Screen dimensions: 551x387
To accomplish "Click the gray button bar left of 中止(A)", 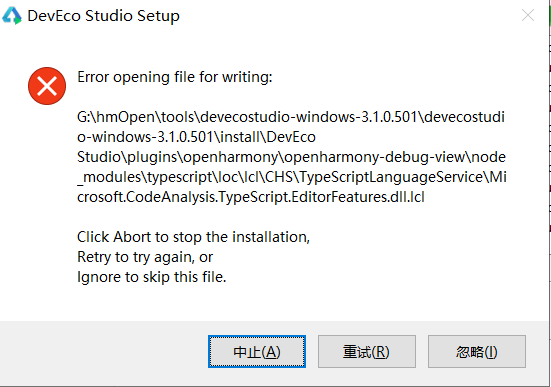I will pyautogui.click(x=104, y=351).
